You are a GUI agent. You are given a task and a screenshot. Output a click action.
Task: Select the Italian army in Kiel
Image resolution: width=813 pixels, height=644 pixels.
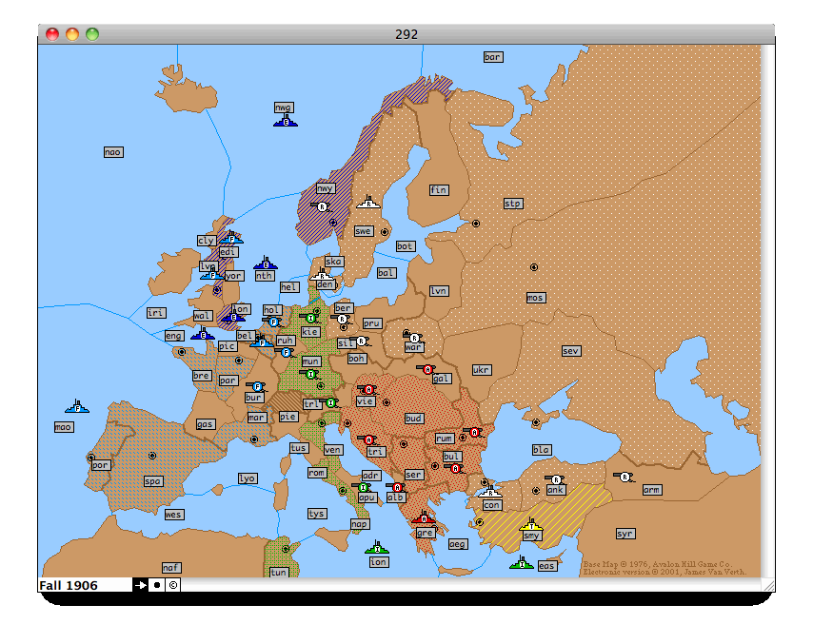pos(310,318)
